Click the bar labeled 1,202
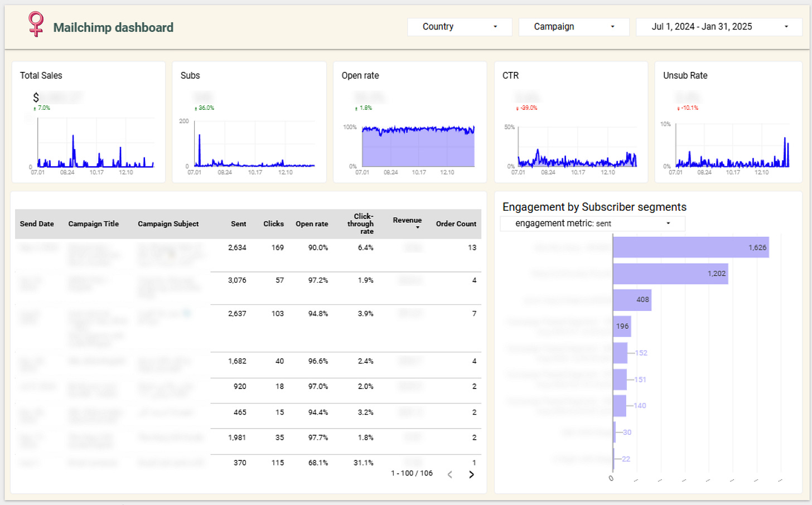 (670, 274)
